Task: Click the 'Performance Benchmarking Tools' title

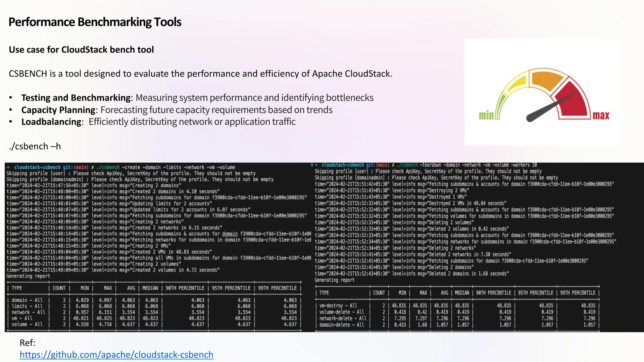Action: click(x=95, y=22)
